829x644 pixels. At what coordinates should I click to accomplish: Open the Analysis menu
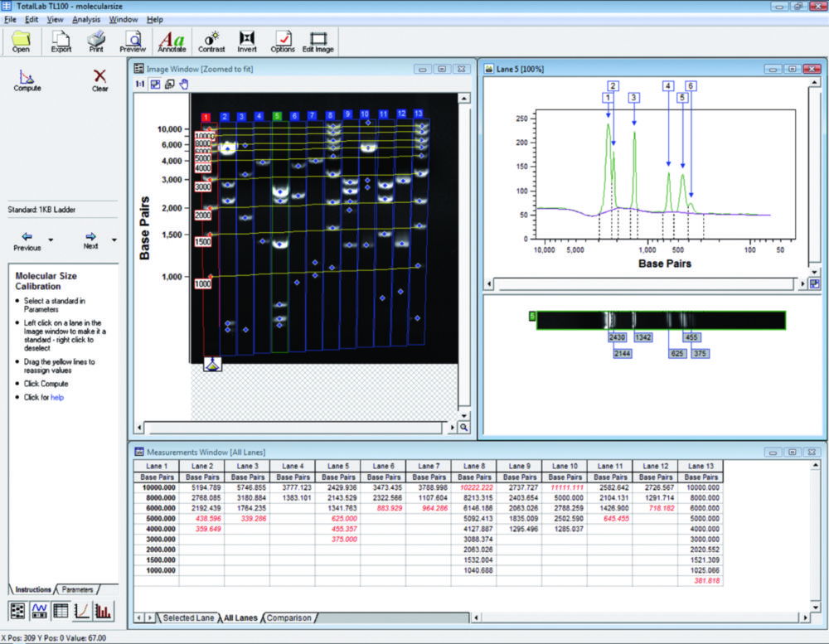(85, 18)
